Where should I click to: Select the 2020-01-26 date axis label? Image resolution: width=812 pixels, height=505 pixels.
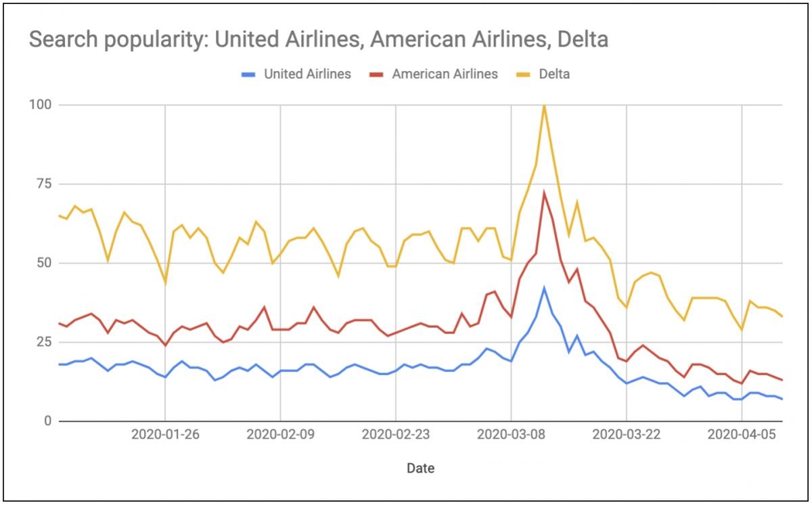coord(165,435)
